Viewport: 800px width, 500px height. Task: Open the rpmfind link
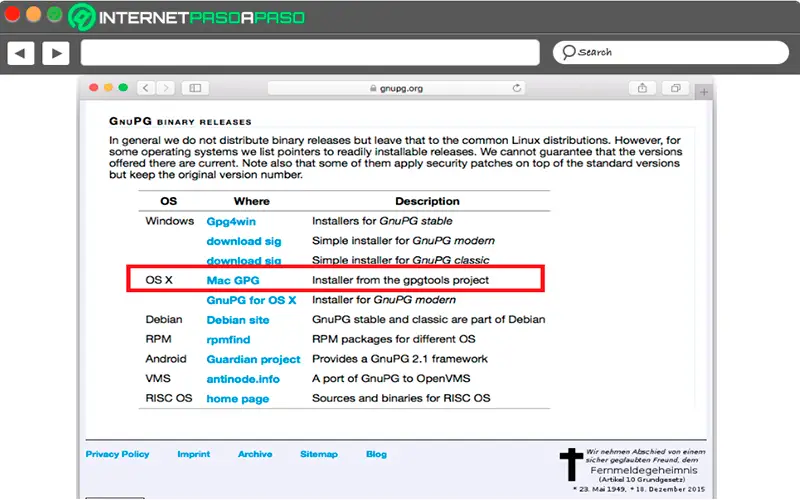(x=228, y=339)
